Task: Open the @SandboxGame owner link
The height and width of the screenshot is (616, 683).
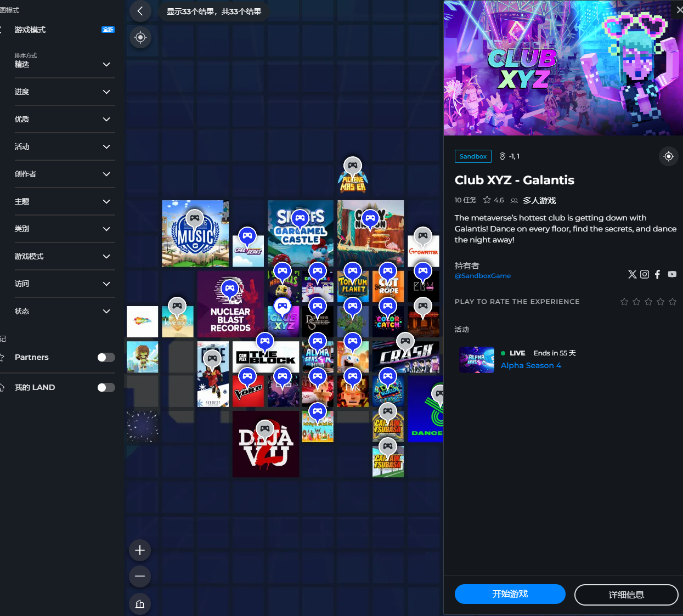Action: point(483,276)
